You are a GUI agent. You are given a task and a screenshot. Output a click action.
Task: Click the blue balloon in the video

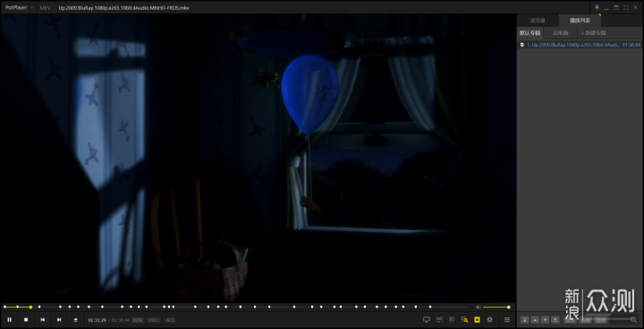[x=310, y=94]
